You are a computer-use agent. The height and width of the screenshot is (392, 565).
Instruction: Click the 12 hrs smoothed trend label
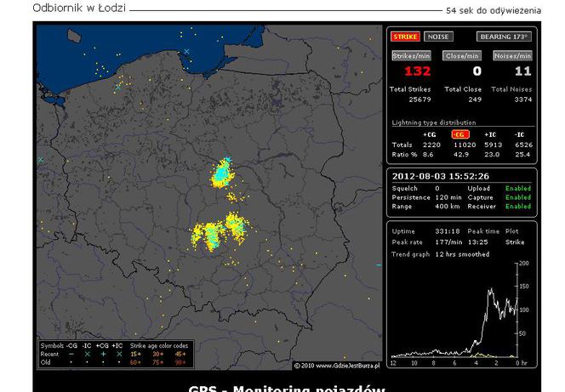tap(462, 254)
